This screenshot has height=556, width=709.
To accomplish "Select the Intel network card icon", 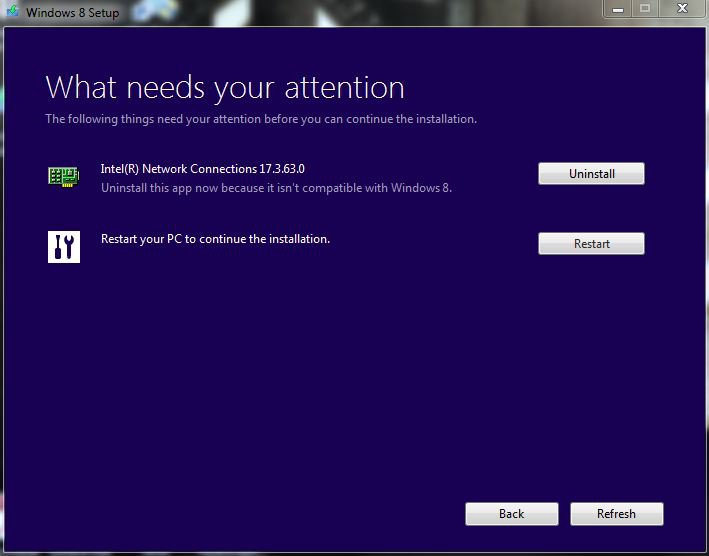I will 64,176.
